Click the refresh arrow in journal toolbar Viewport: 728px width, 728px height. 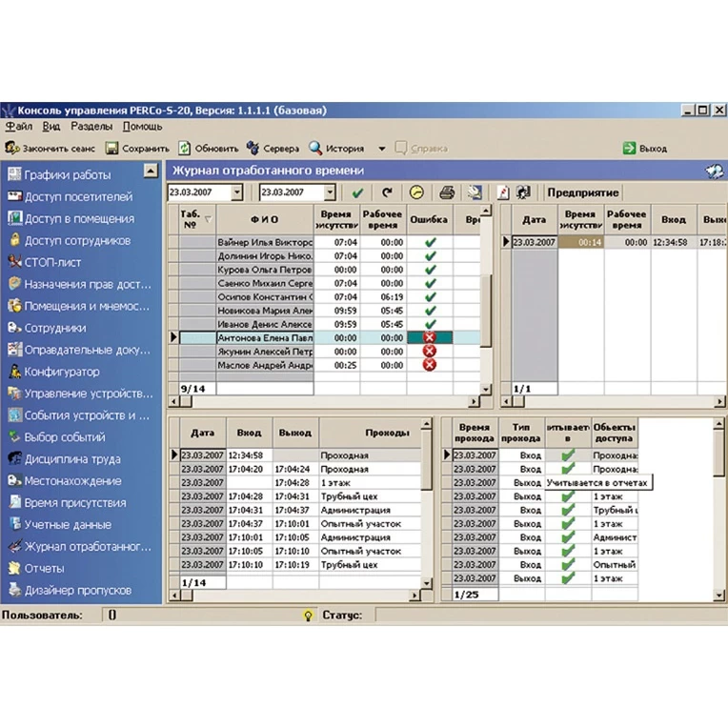tap(387, 192)
